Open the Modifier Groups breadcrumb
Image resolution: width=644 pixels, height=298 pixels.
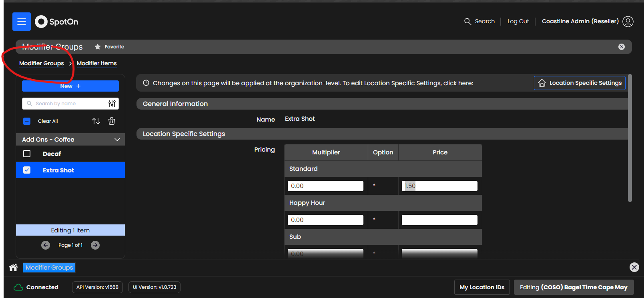tap(42, 63)
